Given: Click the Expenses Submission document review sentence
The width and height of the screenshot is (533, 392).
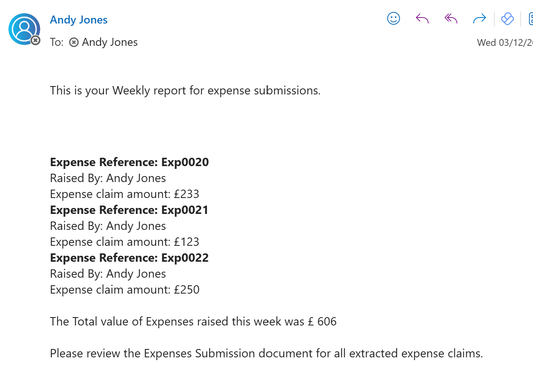Looking at the screenshot, I should 266,353.
